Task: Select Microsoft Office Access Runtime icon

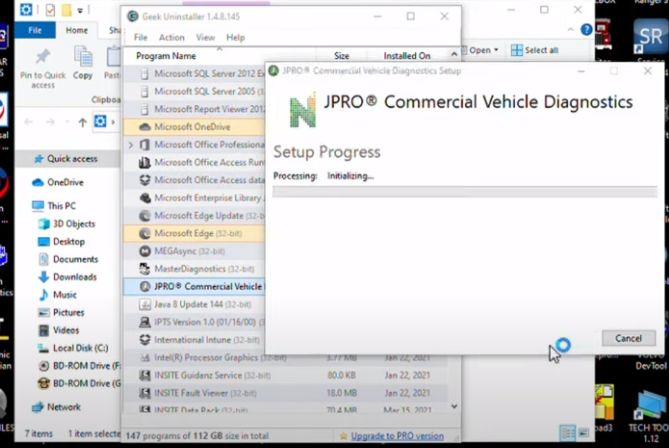Action: [145, 163]
